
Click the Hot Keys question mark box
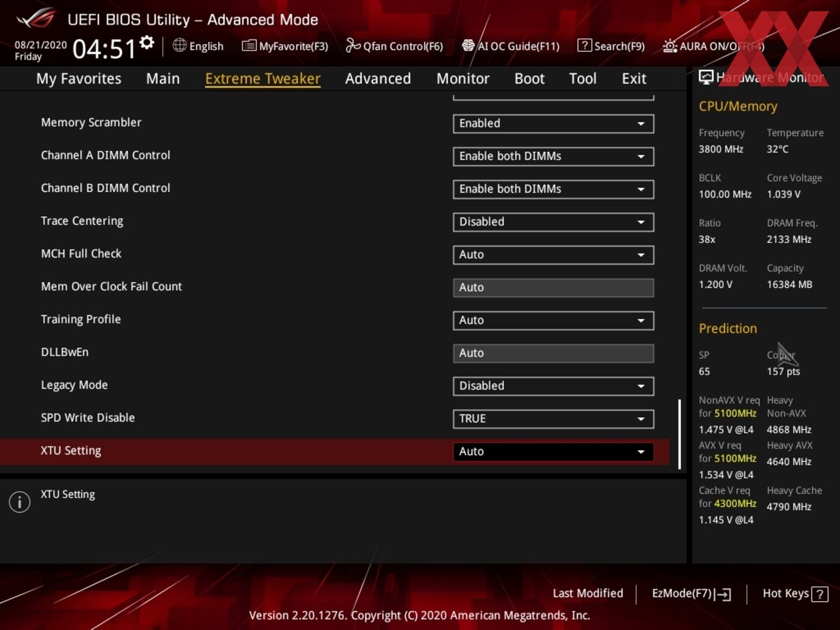pyautogui.click(x=820, y=594)
